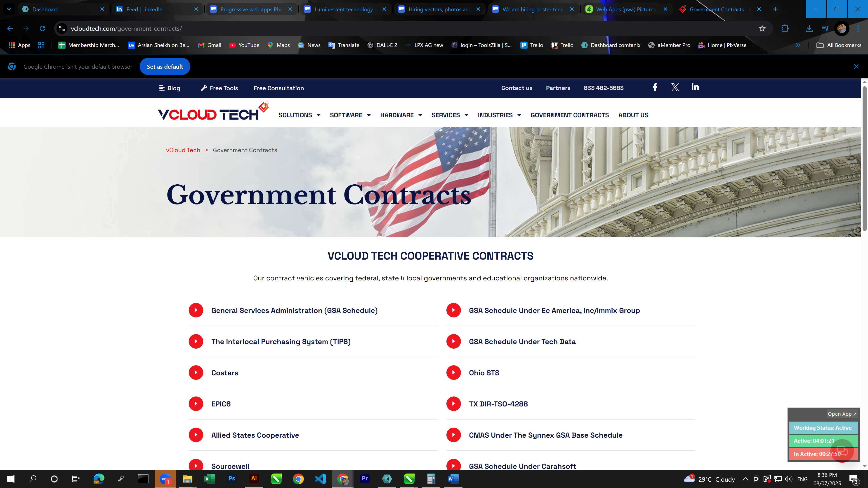This screenshot has height=488, width=868.
Task: Open the Chrome profile avatar
Action: coord(841,29)
